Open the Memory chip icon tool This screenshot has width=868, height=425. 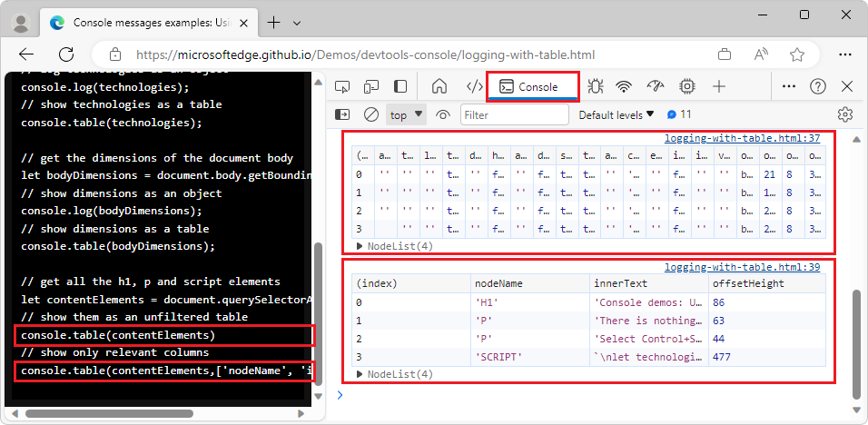coord(687,87)
